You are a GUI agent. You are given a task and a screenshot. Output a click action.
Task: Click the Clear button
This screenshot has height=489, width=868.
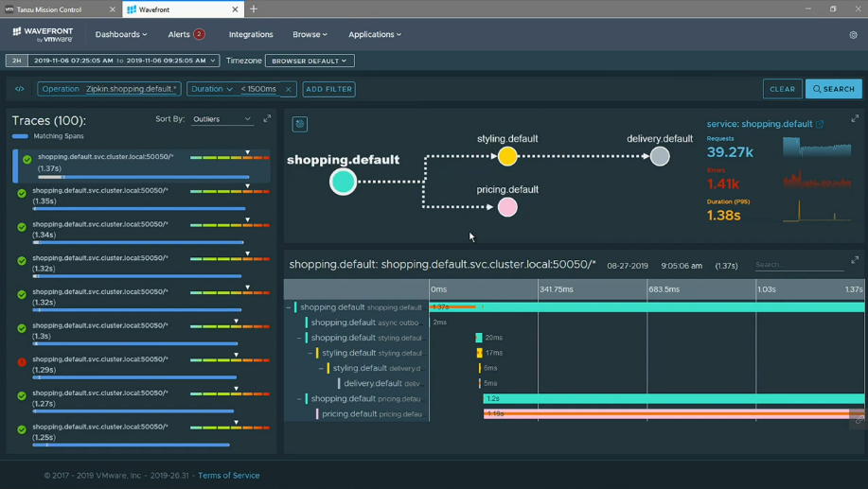(782, 89)
